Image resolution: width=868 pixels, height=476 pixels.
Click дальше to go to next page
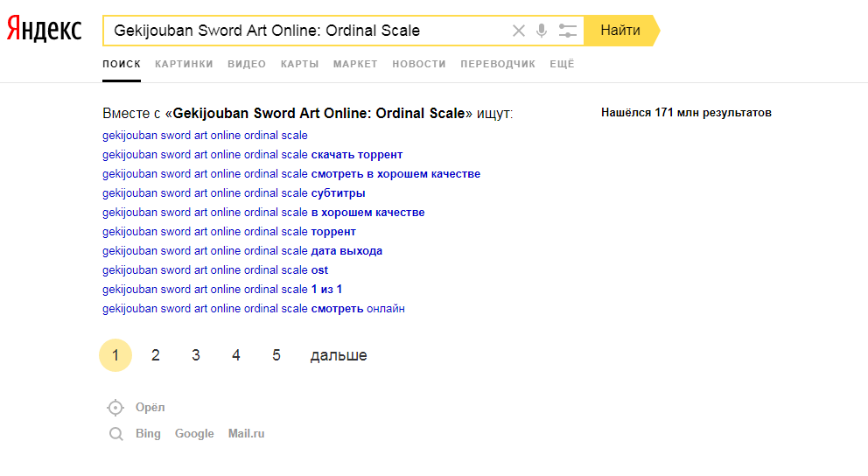(x=339, y=355)
